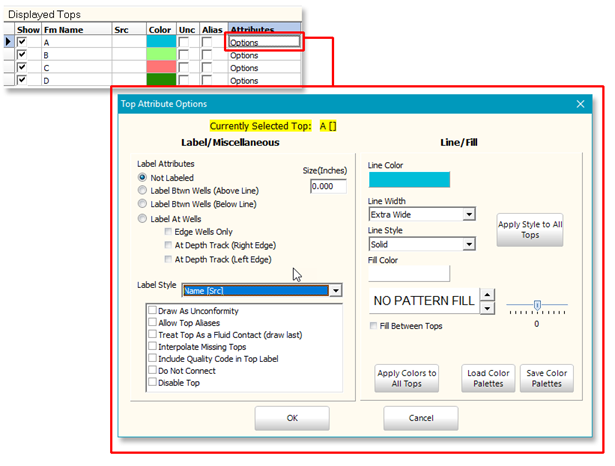The height and width of the screenshot is (466, 615).
Task: Click light green color cell for top B
Action: tap(161, 54)
